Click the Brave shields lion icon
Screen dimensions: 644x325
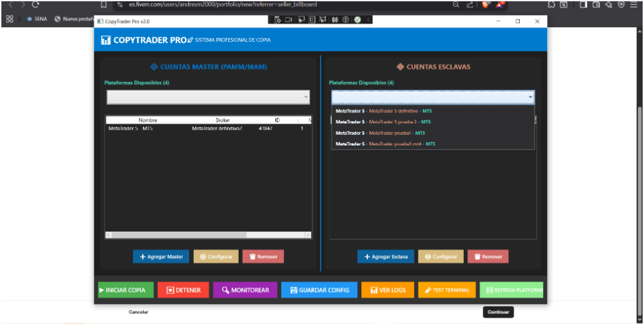(485, 5)
